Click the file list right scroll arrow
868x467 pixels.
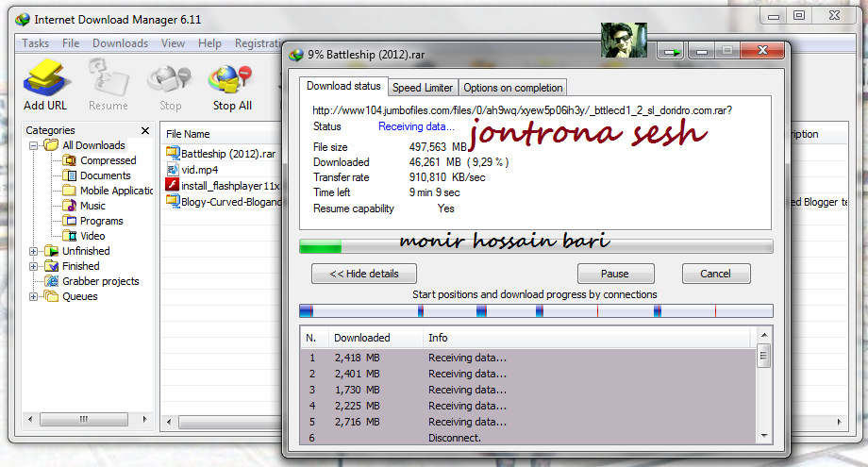pyautogui.click(x=839, y=422)
